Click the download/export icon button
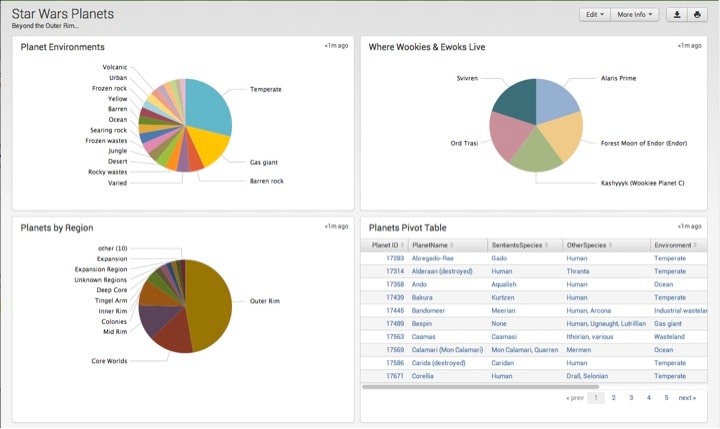Screen dimensions: 720x429 click(x=677, y=15)
